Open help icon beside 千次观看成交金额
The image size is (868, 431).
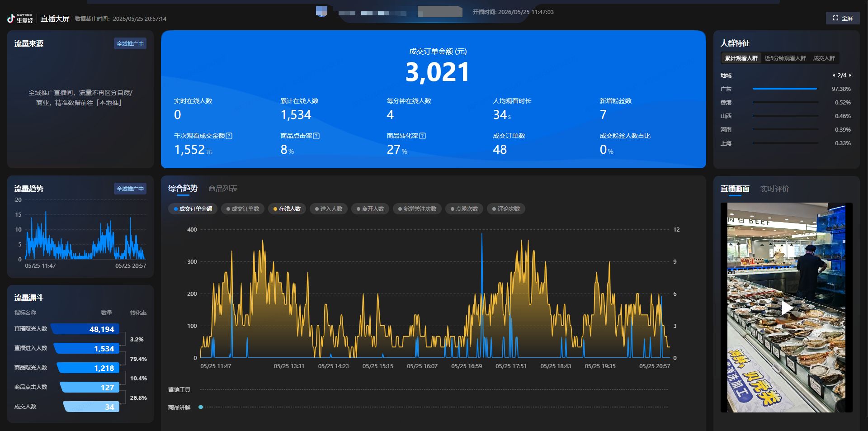pos(229,136)
